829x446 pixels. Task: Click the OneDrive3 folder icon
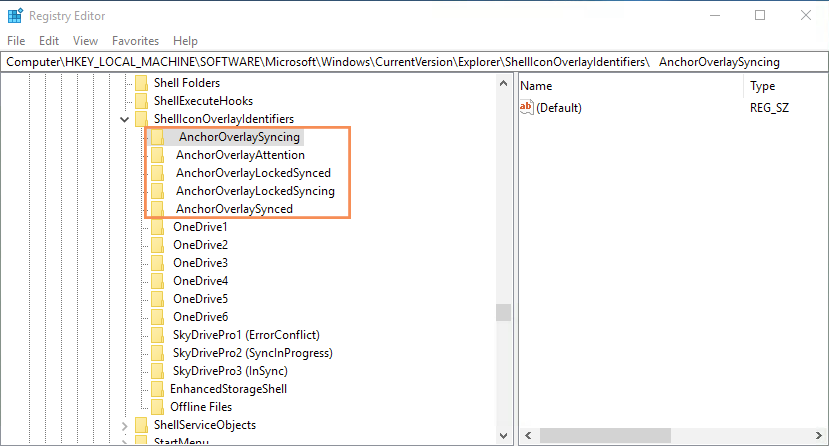pyautogui.click(x=157, y=263)
